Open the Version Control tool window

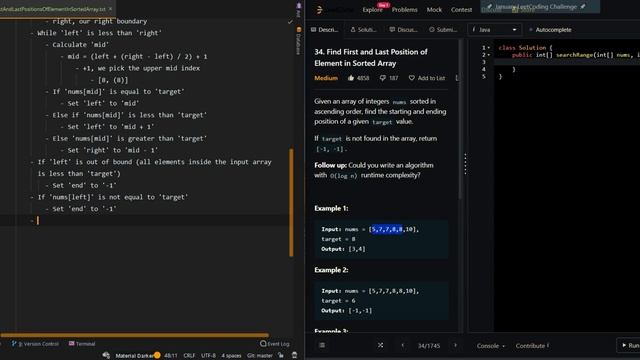click(x=35, y=344)
